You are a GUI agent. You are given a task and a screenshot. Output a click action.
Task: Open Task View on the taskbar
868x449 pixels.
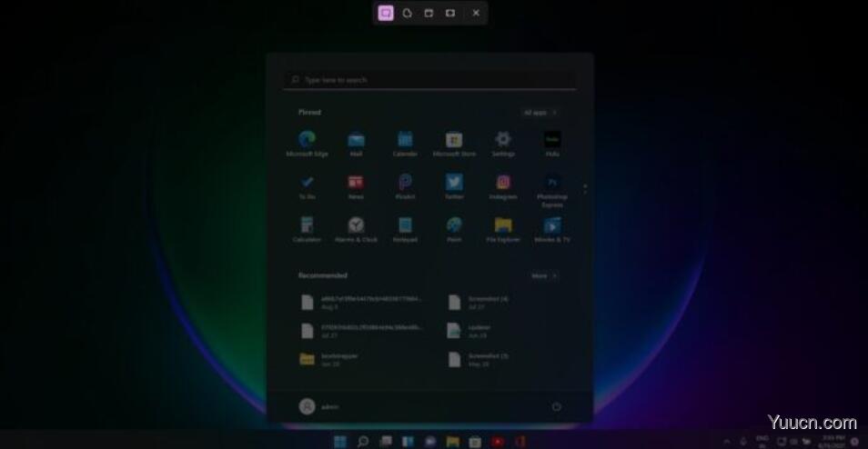[x=386, y=441]
